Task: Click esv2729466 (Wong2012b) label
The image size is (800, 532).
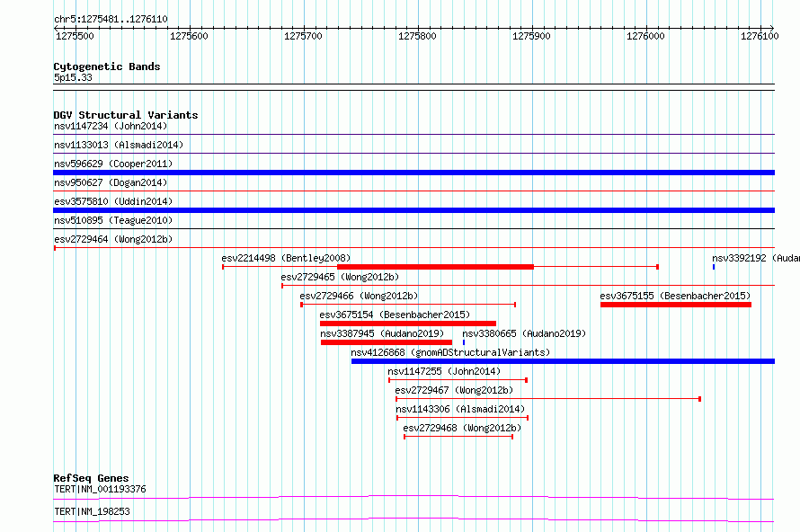Action: (359, 296)
